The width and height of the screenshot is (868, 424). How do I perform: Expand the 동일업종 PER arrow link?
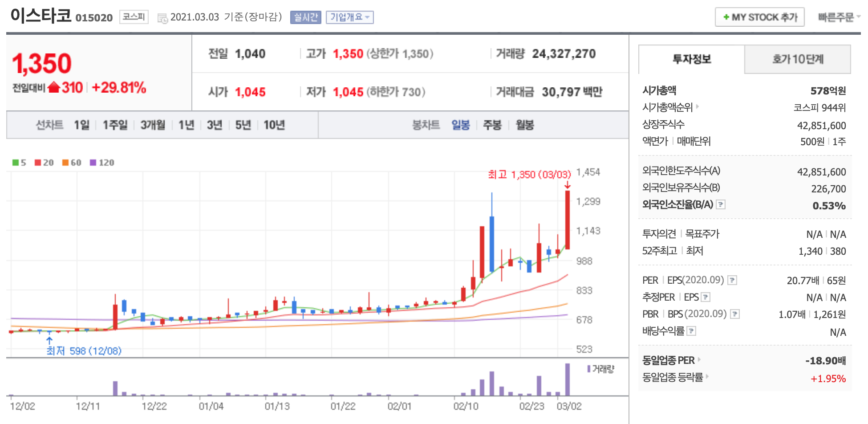(699, 359)
